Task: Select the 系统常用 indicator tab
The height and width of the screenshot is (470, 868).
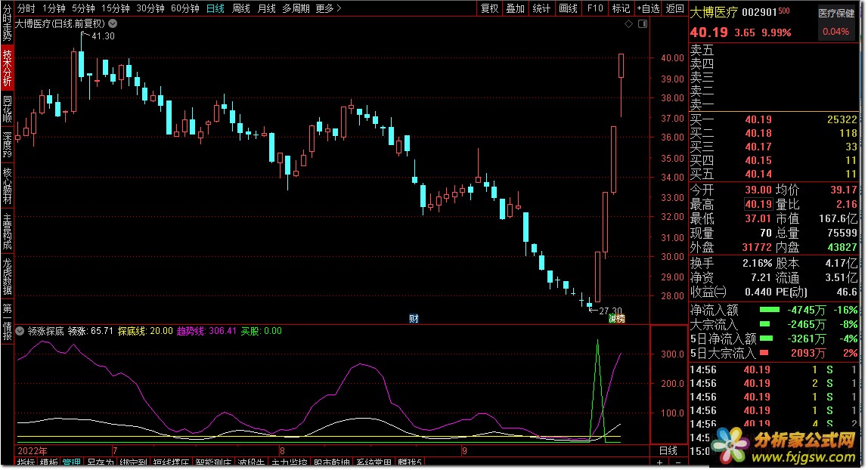Action: click(374, 462)
